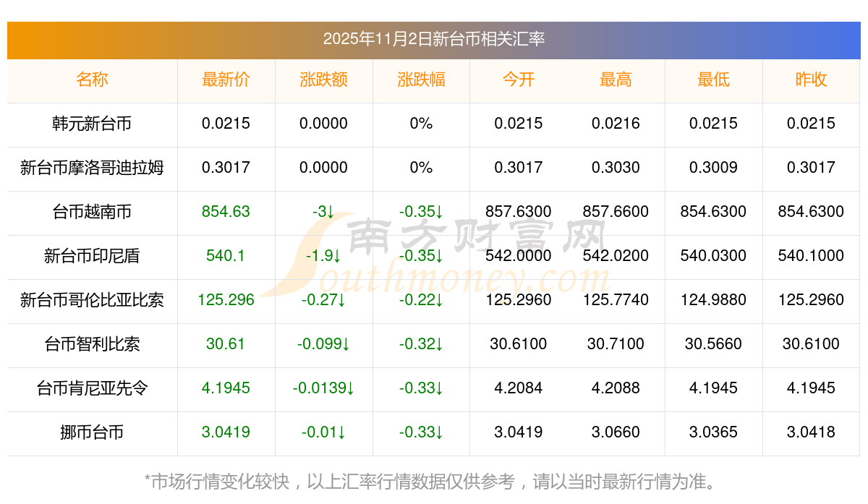Screen dimensions: 868x504
Task: Click highest price 0.3030
Action: click(616, 168)
